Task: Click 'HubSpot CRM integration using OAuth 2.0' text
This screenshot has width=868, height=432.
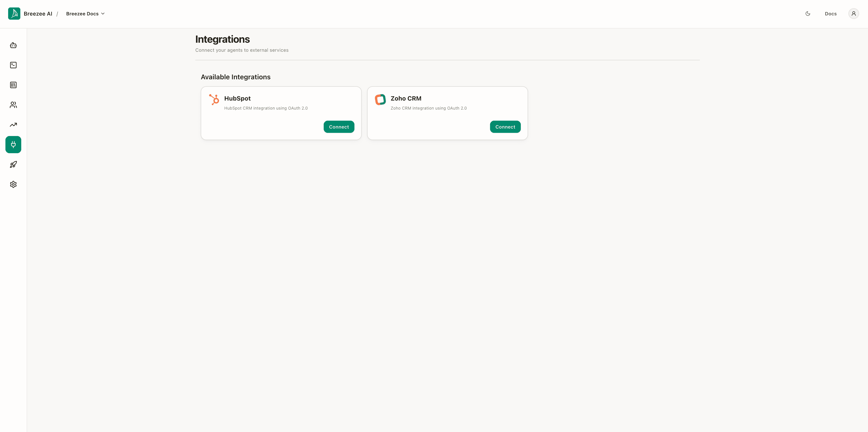Action: pyautogui.click(x=266, y=108)
